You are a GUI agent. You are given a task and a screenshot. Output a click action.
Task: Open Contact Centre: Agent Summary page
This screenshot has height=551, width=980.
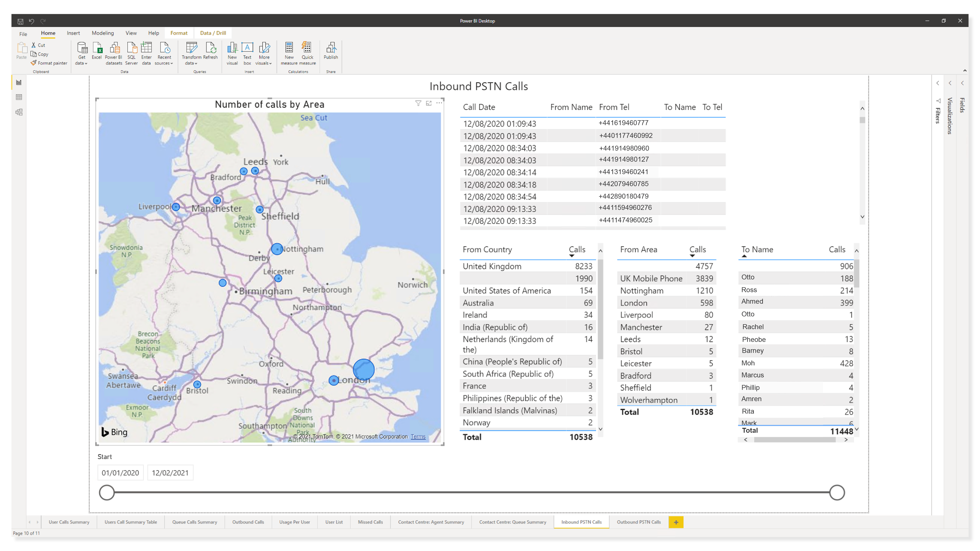pyautogui.click(x=431, y=522)
